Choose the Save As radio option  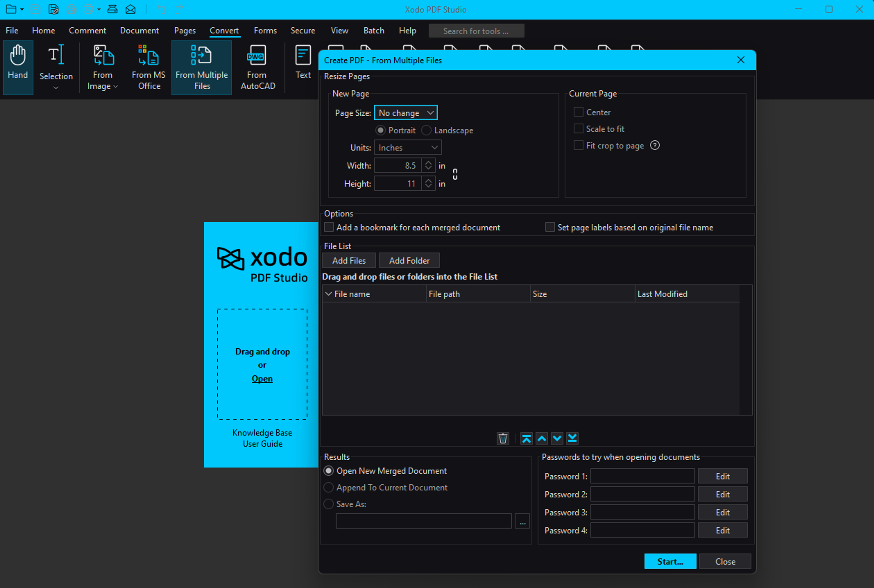329,504
